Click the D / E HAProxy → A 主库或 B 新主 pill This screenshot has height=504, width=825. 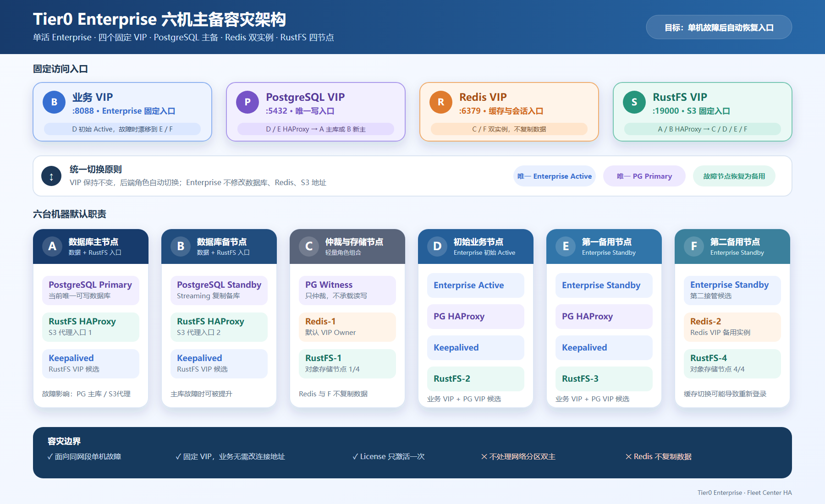tap(316, 129)
